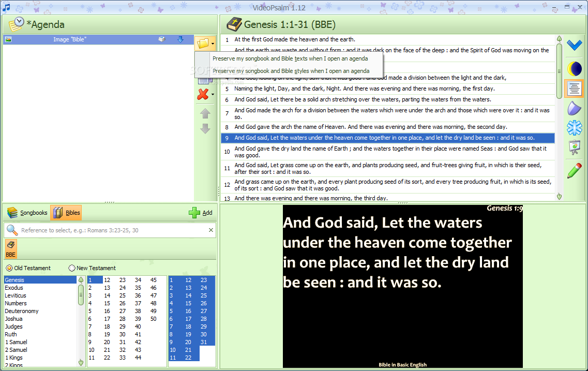Select 2 Samuel in the book list
The width and height of the screenshot is (588, 371).
click(x=40, y=350)
